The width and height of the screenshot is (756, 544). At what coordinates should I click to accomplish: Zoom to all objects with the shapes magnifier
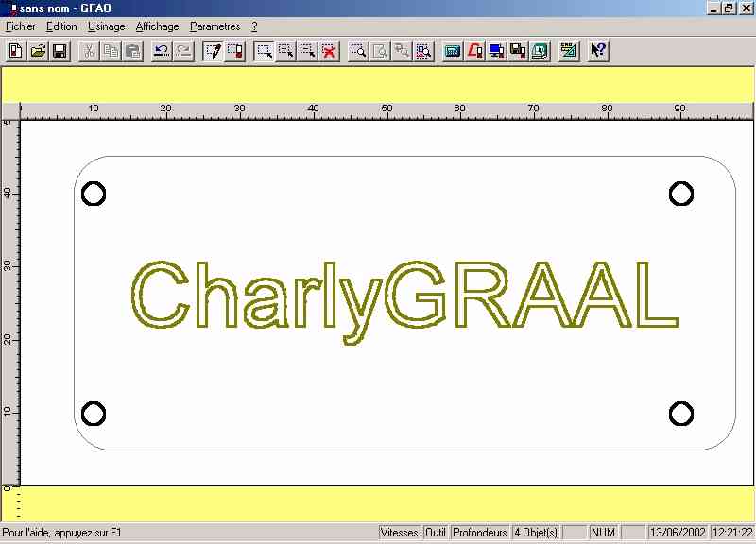pyautogui.click(x=423, y=51)
